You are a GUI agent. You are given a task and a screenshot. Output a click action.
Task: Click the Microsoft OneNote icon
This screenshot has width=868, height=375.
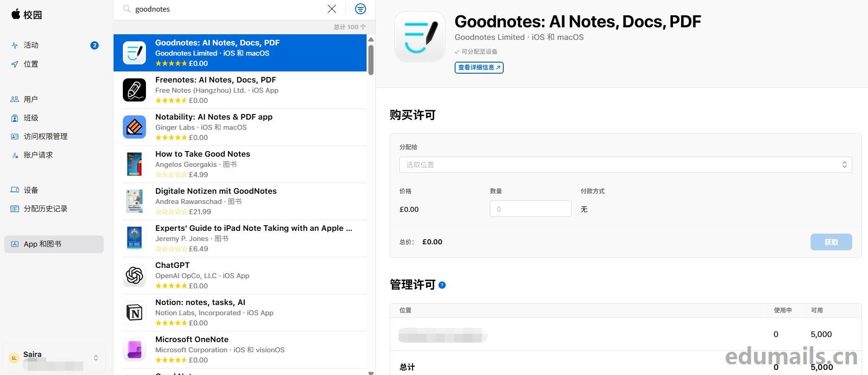tap(134, 350)
